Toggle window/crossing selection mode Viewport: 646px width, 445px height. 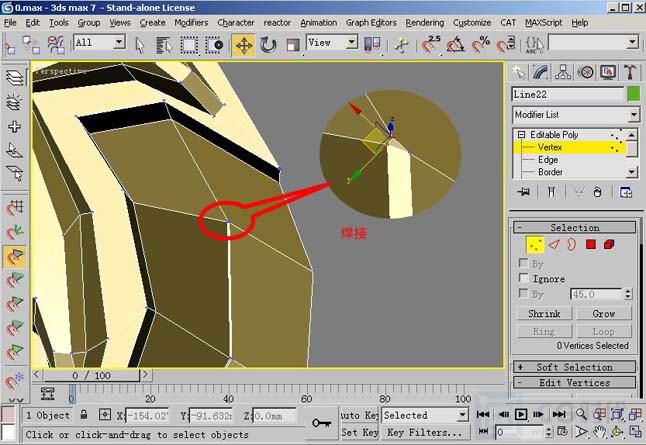click(x=214, y=44)
